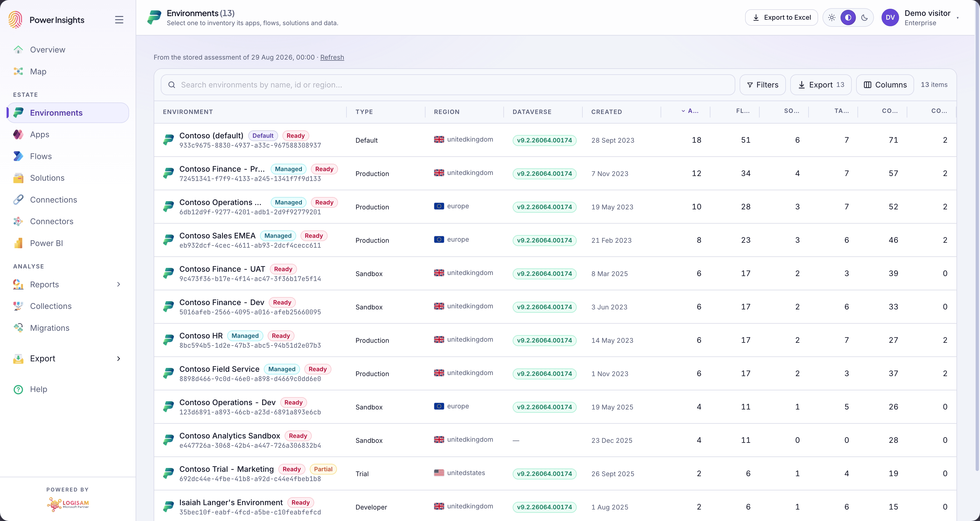
Task: Click the Ready badge on Contoso Finance - UAT
Action: (283, 269)
